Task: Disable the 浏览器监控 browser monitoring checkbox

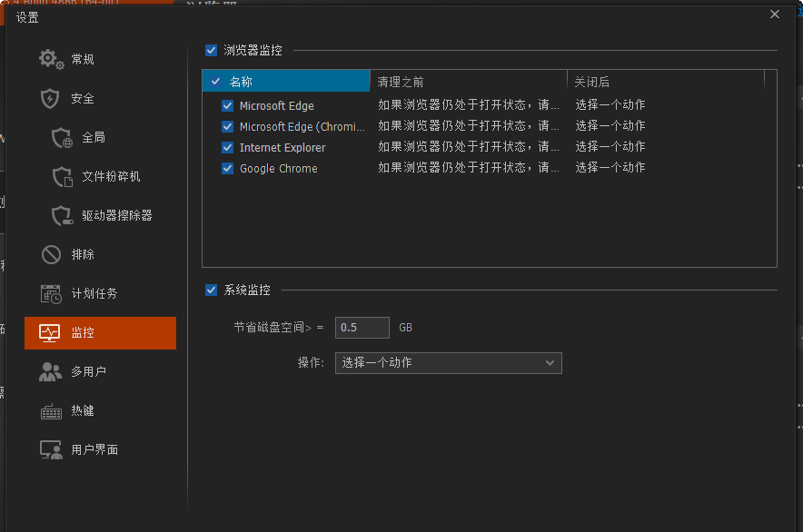Action: (211, 51)
